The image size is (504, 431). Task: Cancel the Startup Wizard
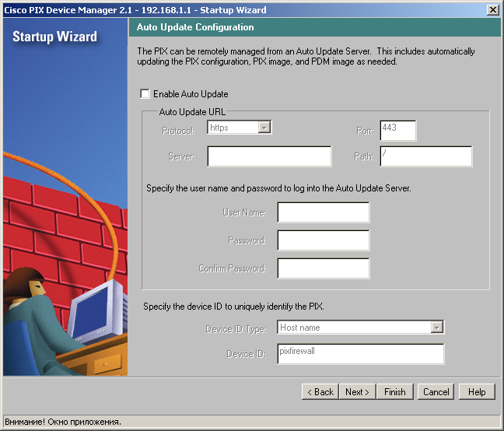[x=436, y=392]
